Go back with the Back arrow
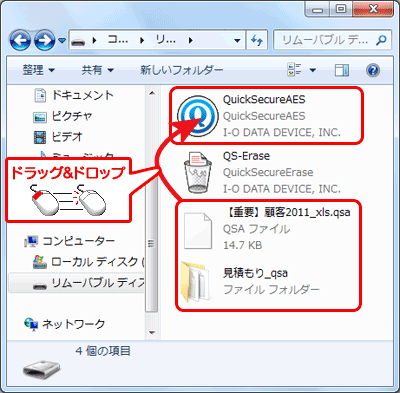This screenshot has height=393, width=400. point(20,40)
